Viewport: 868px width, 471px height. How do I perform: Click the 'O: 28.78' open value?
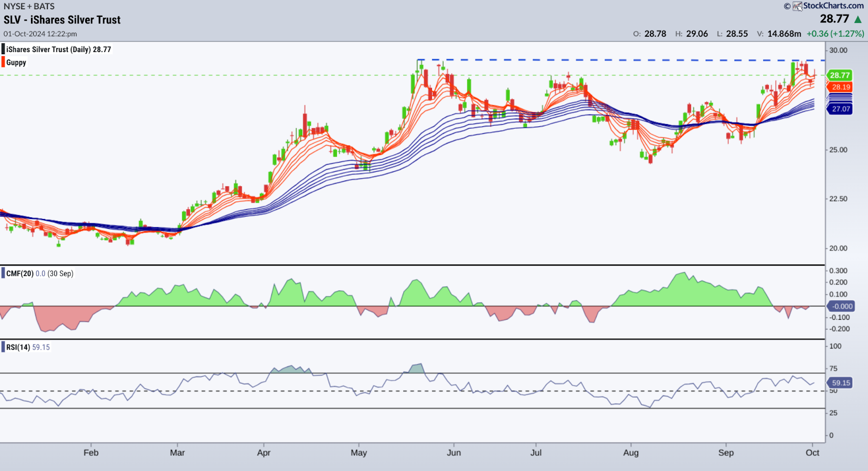[x=649, y=34]
